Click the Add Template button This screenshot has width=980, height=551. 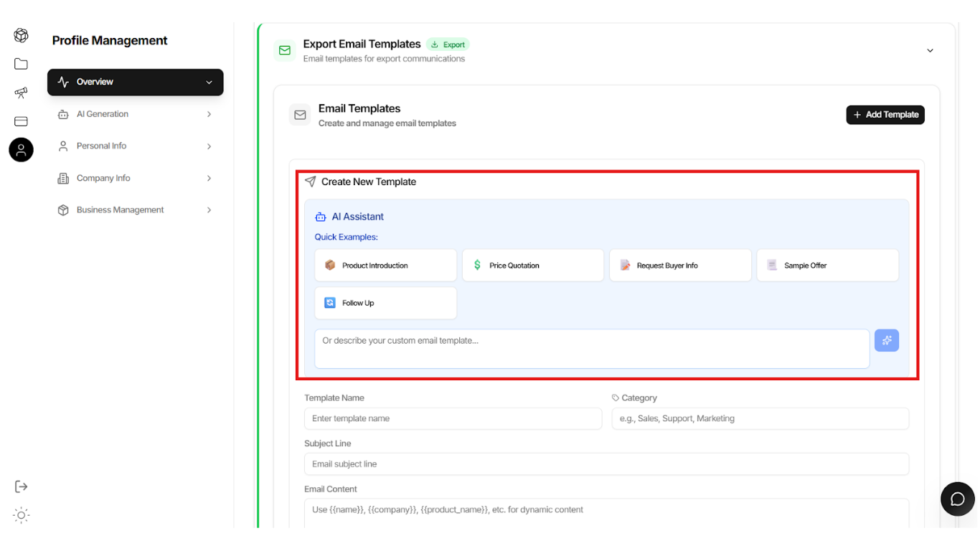pyautogui.click(x=885, y=115)
